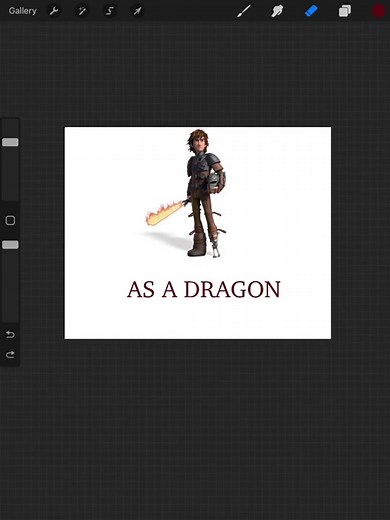The image size is (390, 520).
Task: Open the dark red color picker
Action: pos(379,11)
